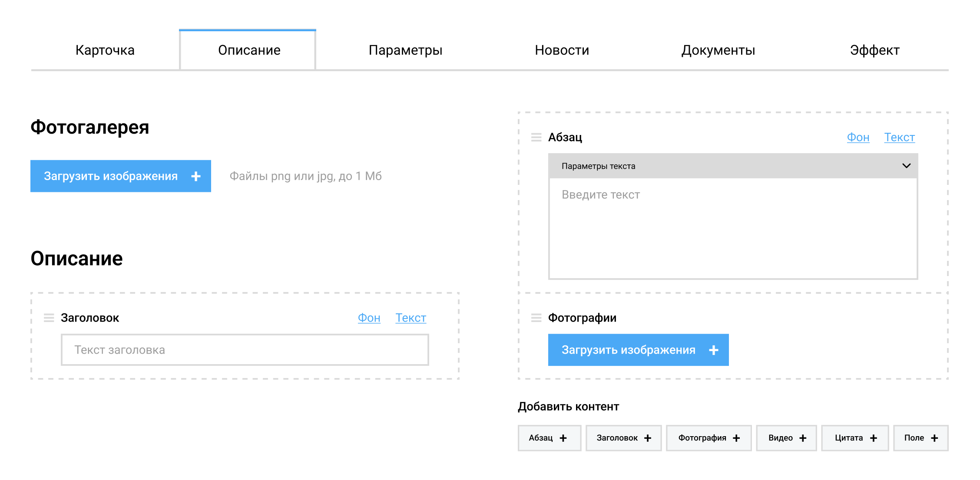Click 'Файлы png или jpg, до 1 Мб' hint text

pos(305,176)
